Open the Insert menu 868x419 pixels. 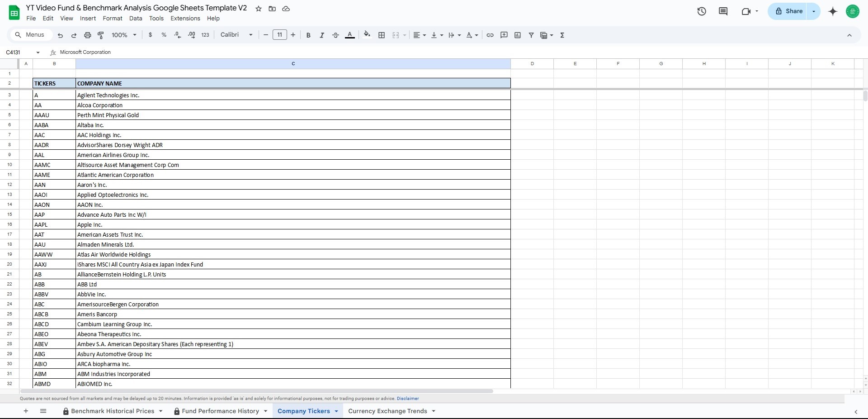tap(88, 19)
